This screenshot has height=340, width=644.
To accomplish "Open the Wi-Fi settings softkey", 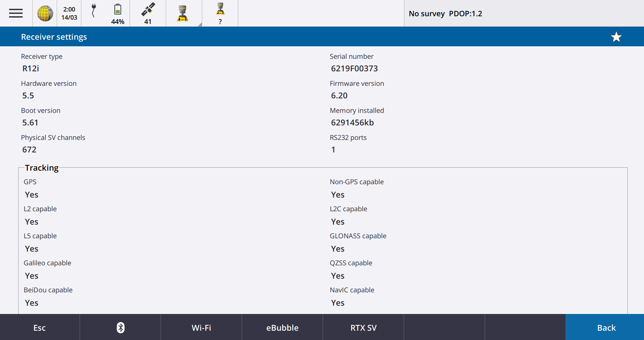I will (202, 327).
